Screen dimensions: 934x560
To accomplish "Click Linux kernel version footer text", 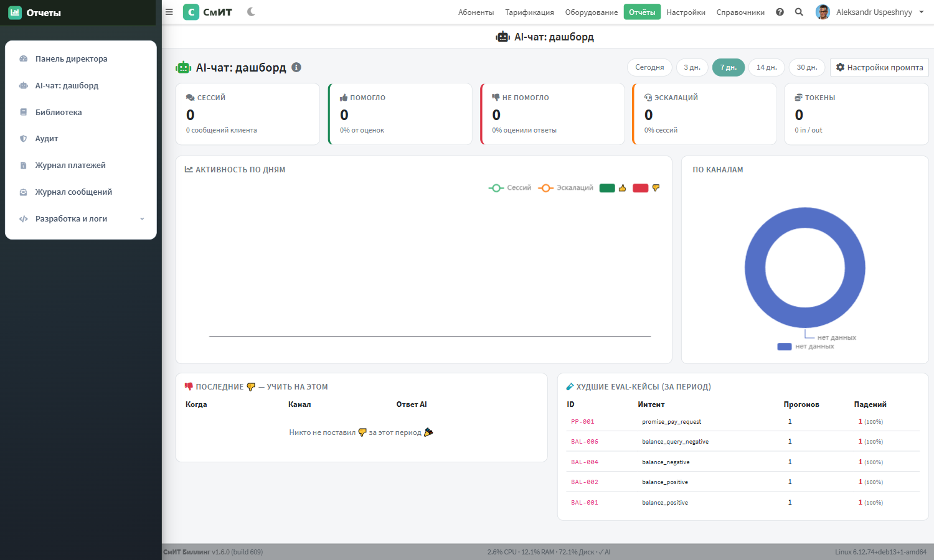I will [880, 552].
